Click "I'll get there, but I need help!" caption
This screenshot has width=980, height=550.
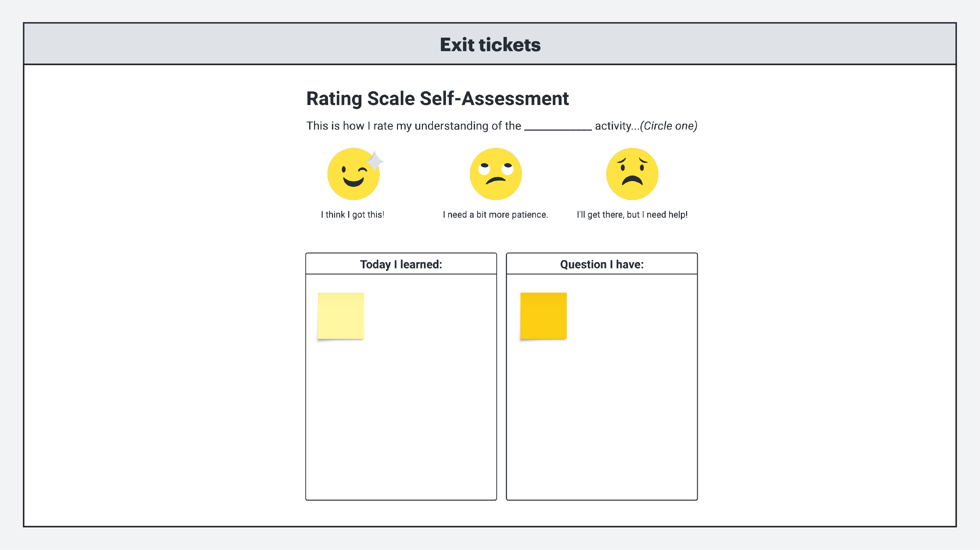tap(632, 215)
